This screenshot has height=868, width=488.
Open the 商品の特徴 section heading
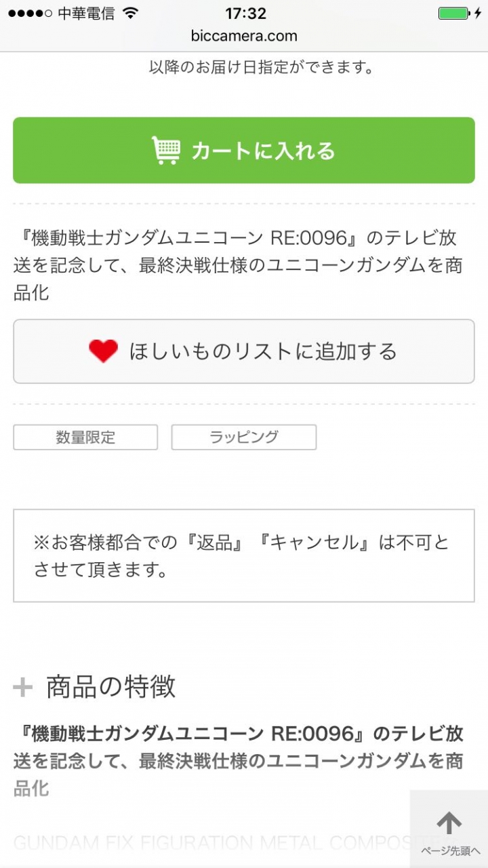[110, 687]
